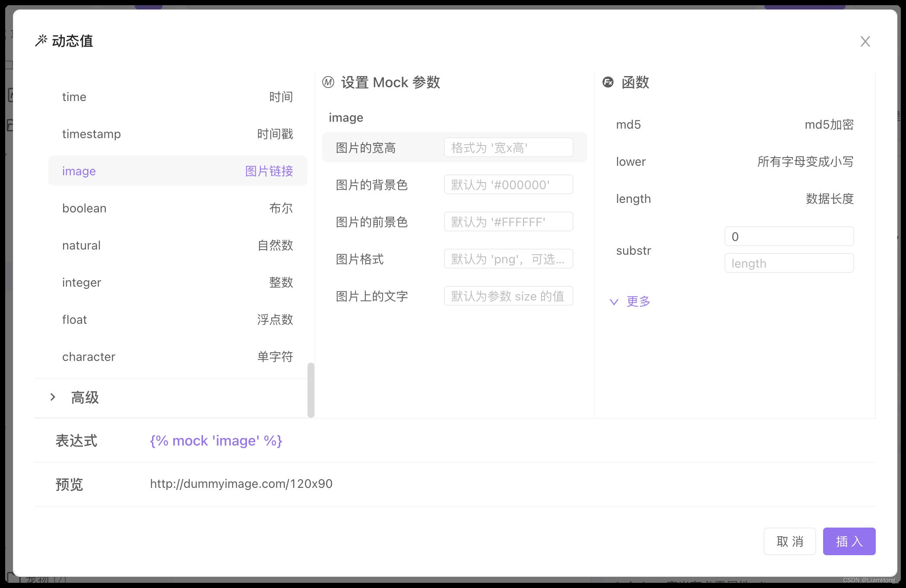The image size is (906, 588).
Task: Click the mock type list scrollbar
Action: 310,389
